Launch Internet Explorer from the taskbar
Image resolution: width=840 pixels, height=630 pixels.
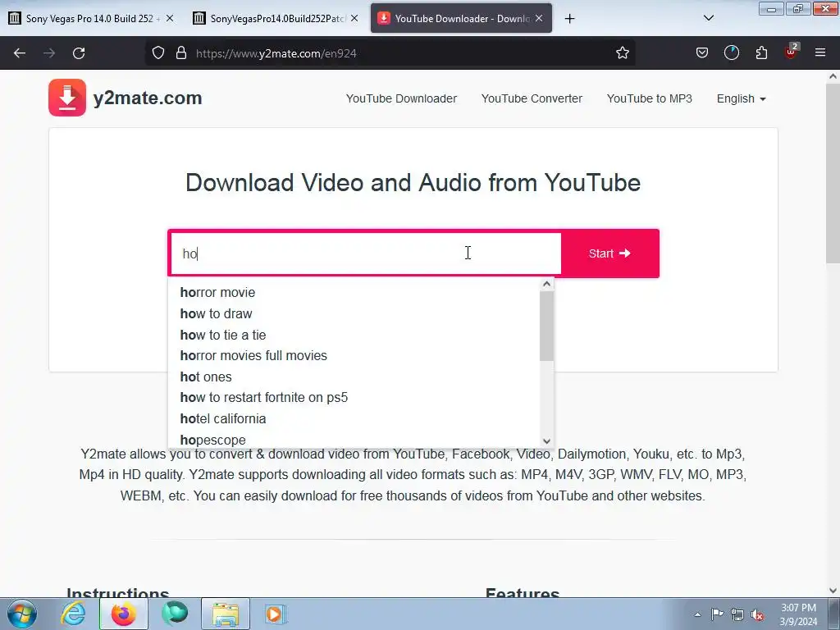(73, 614)
